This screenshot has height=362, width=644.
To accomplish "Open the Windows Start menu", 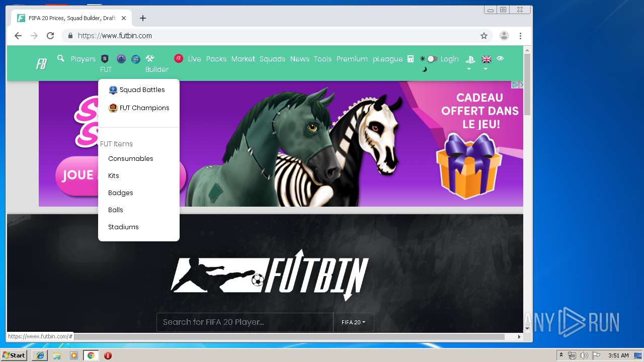I will coord(14,355).
